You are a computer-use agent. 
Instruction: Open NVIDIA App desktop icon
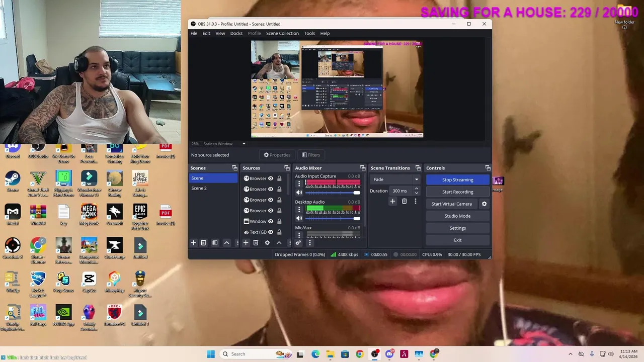(63, 315)
